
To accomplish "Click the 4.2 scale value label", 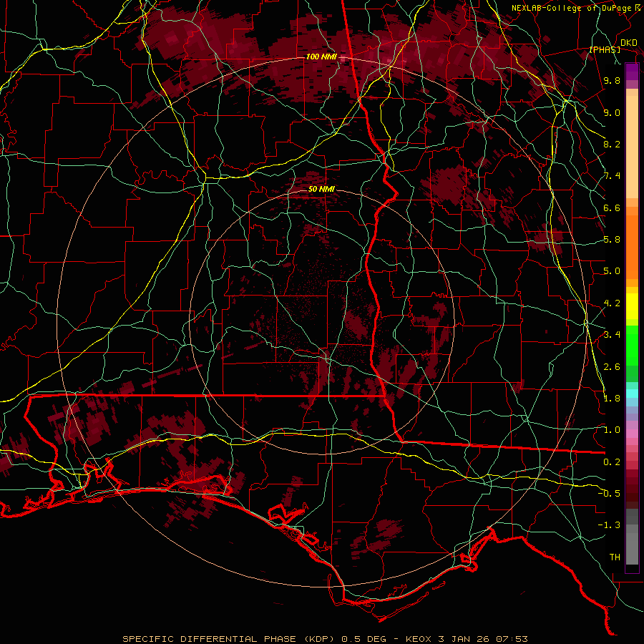I will pos(612,303).
